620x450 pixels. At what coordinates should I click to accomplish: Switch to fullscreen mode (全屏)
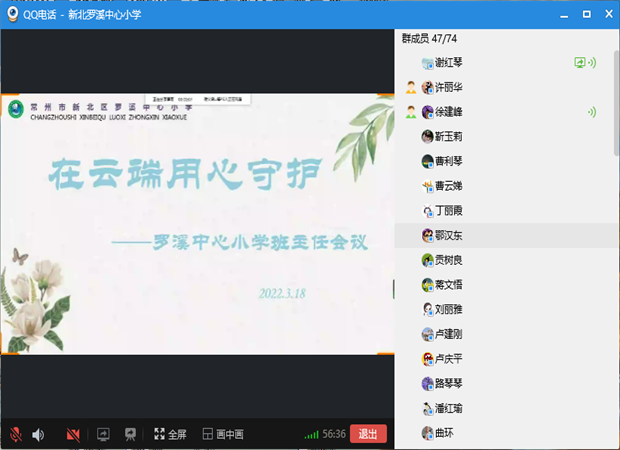pos(170,434)
